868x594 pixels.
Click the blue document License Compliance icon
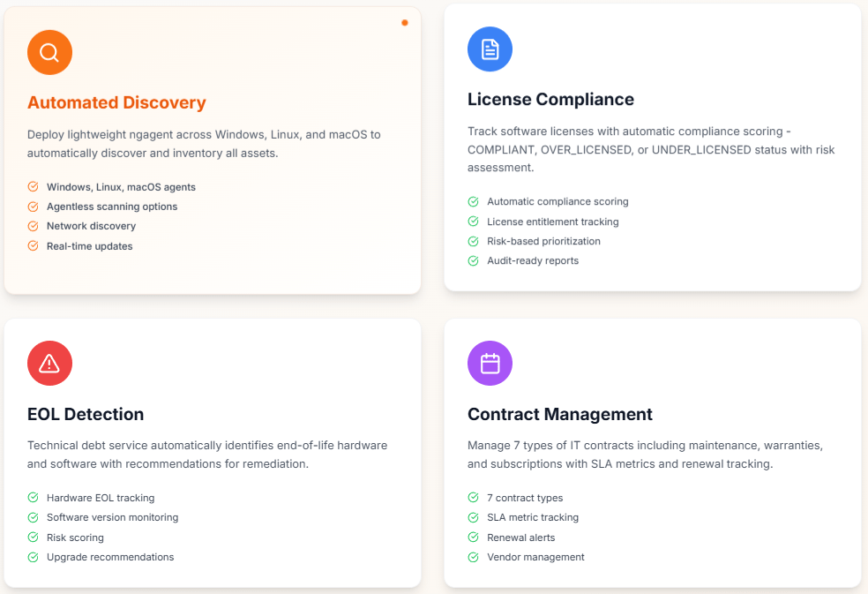click(490, 49)
